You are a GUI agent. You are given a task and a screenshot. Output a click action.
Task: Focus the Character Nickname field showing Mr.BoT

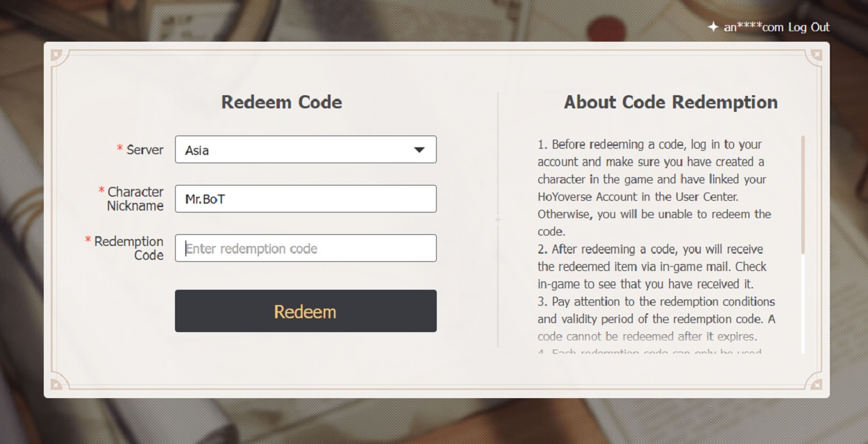pyautogui.click(x=306, y=199)
